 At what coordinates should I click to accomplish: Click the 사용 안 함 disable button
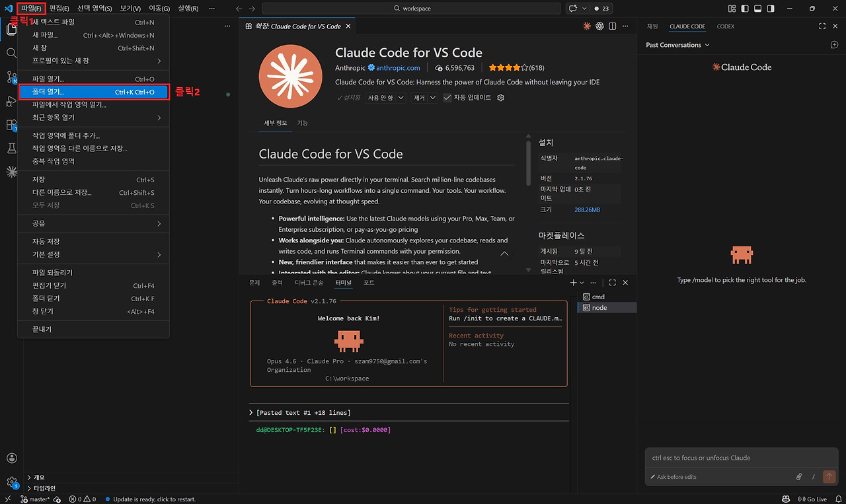pyautogui.click(x=380, y=98)
